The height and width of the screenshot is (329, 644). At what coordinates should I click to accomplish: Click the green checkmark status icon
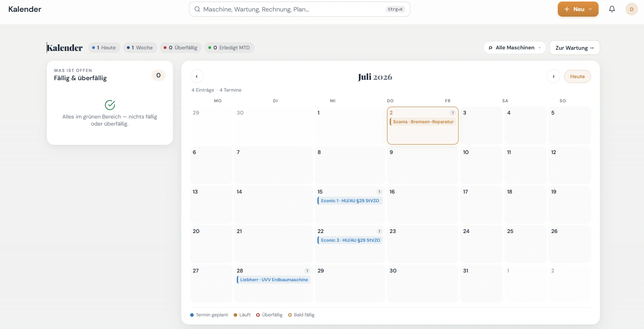click(110, 105)
